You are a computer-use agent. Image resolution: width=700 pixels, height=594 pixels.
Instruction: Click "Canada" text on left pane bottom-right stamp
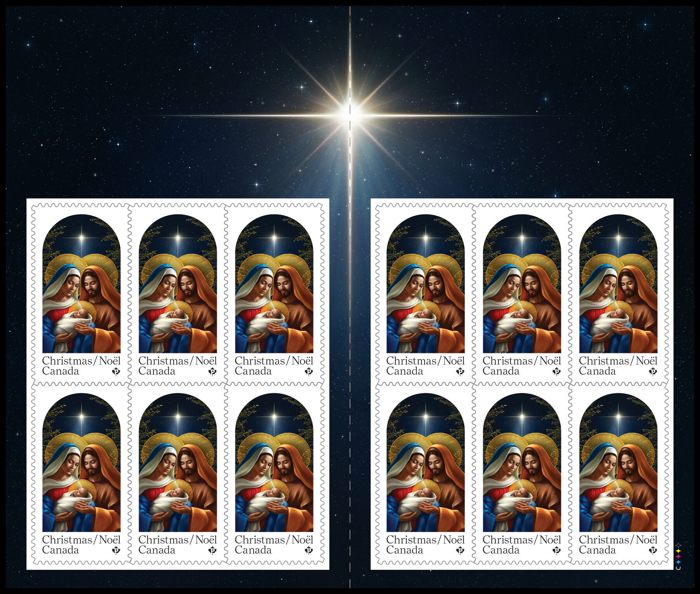(x=253, y=550)
